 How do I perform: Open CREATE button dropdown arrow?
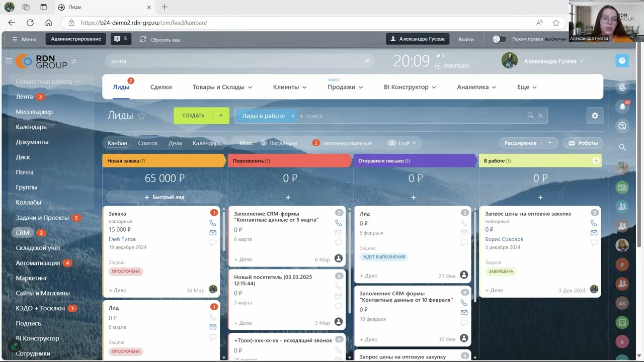[221, 116]
